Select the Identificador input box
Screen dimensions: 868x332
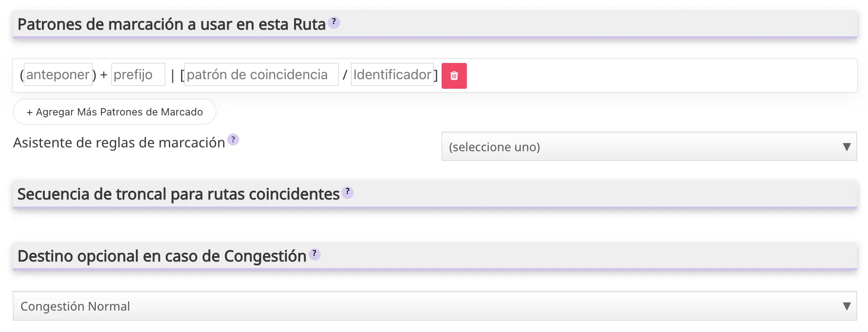(392, 75)
